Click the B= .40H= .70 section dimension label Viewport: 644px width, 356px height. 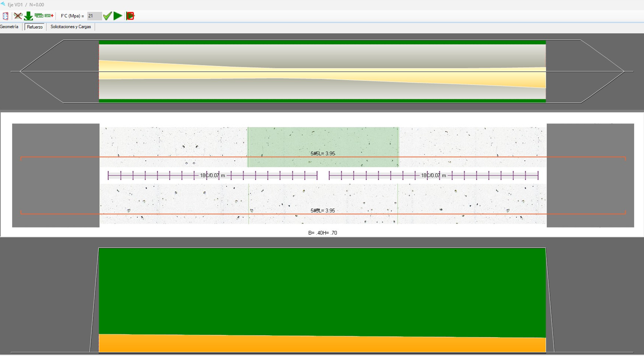[x=323, y=233]
